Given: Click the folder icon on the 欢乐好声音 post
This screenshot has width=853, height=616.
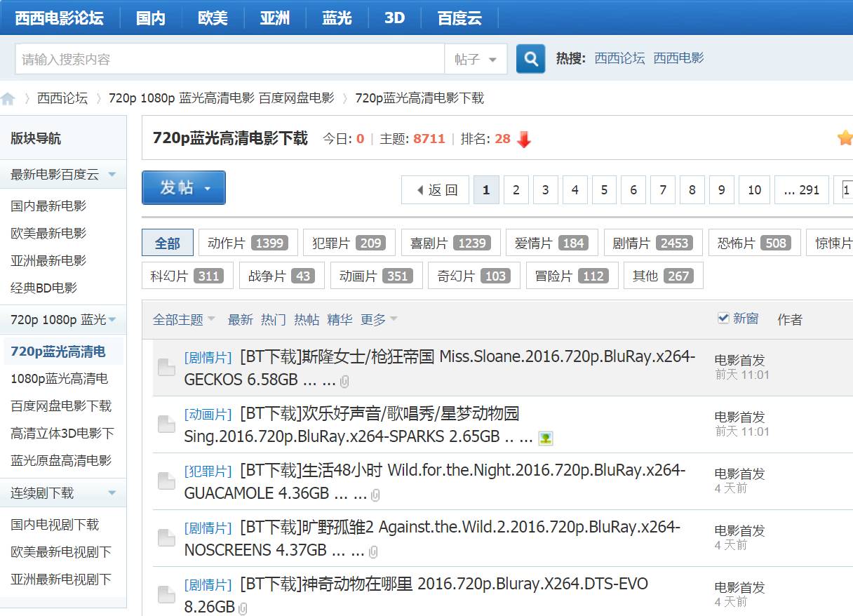Looking at the screenshot, I should click(x=166, y=424).
